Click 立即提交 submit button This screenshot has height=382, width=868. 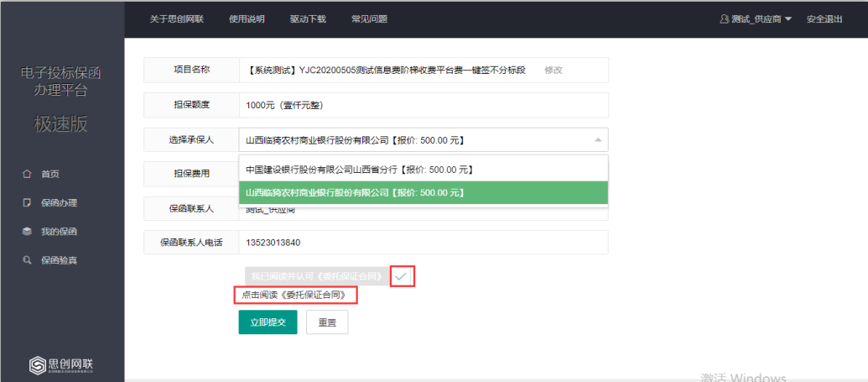268,322
